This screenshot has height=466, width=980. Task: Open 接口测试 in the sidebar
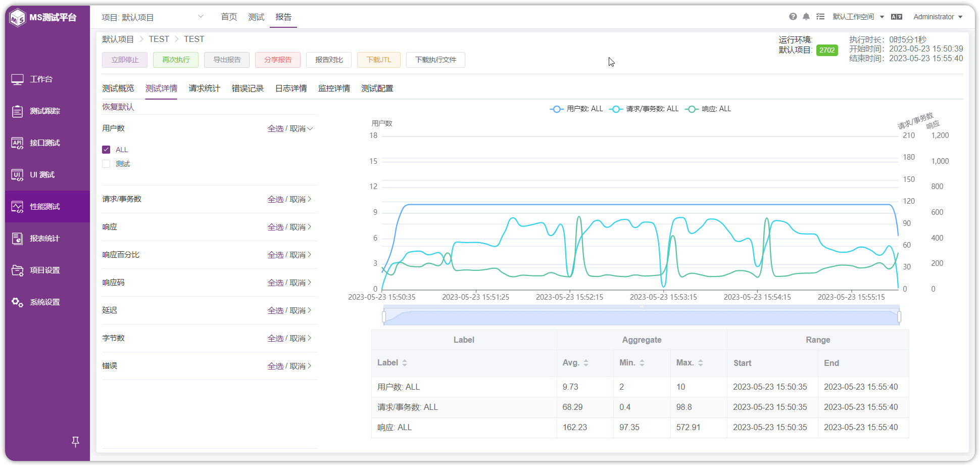point(47,143)
